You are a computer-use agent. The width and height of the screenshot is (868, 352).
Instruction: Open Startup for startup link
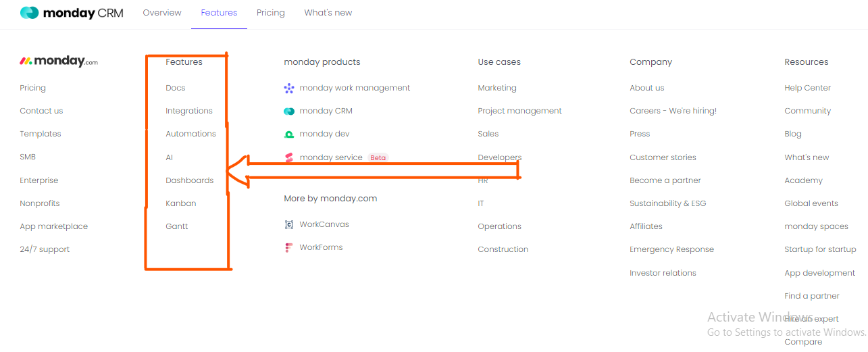821,249
